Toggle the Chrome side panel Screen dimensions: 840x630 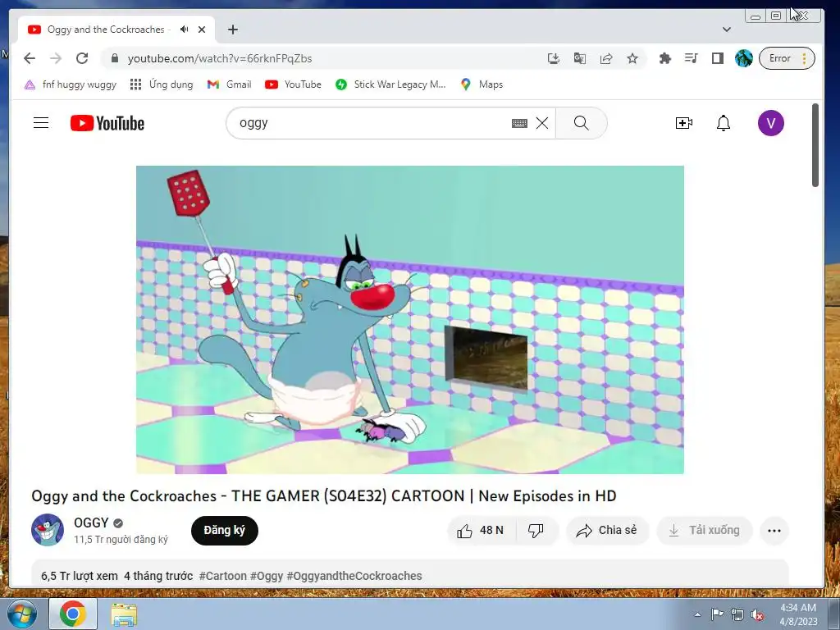point(718,58)
